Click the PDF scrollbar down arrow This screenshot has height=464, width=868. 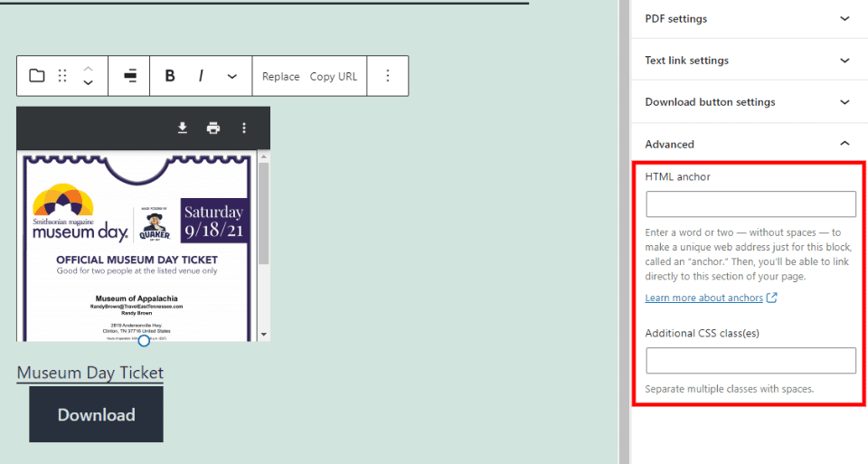pyautogui.click(x=264, y=335)
